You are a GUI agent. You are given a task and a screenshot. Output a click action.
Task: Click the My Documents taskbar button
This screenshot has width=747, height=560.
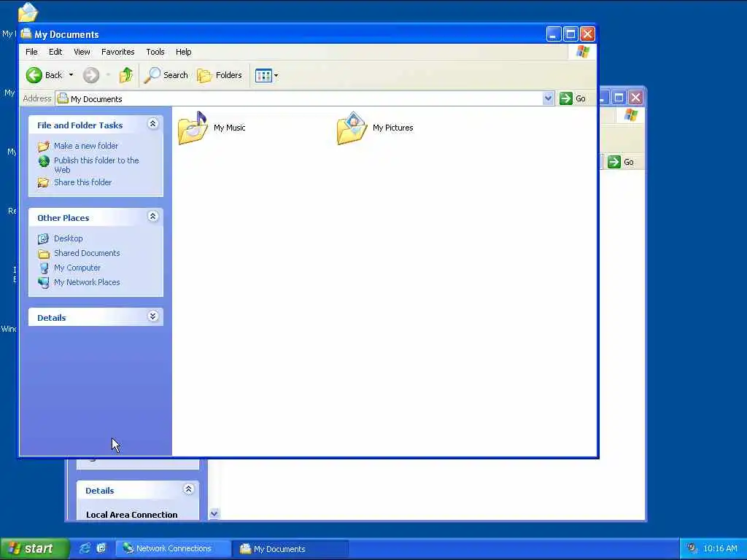290,548
